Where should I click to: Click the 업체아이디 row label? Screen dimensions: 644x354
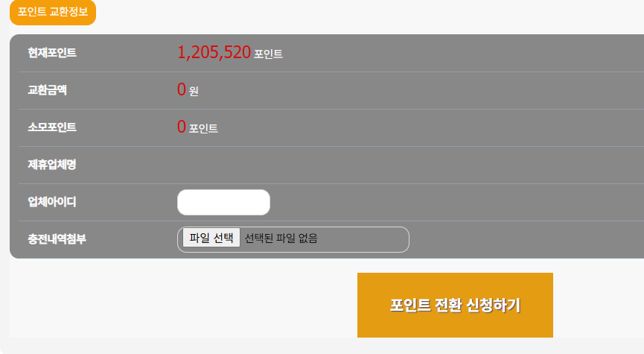[x=52, y=202]
